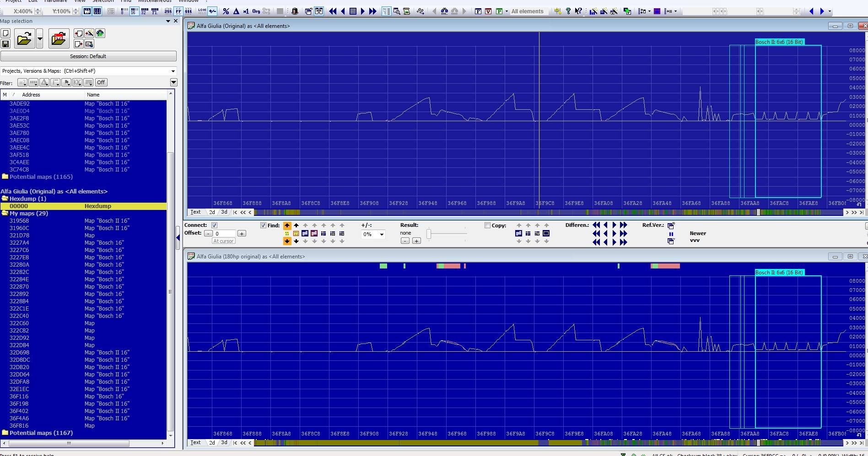The height and width of the screenshot is (456, 868).
Task: Open the red calendar folder icon
Action: click(x=59, y=39)
